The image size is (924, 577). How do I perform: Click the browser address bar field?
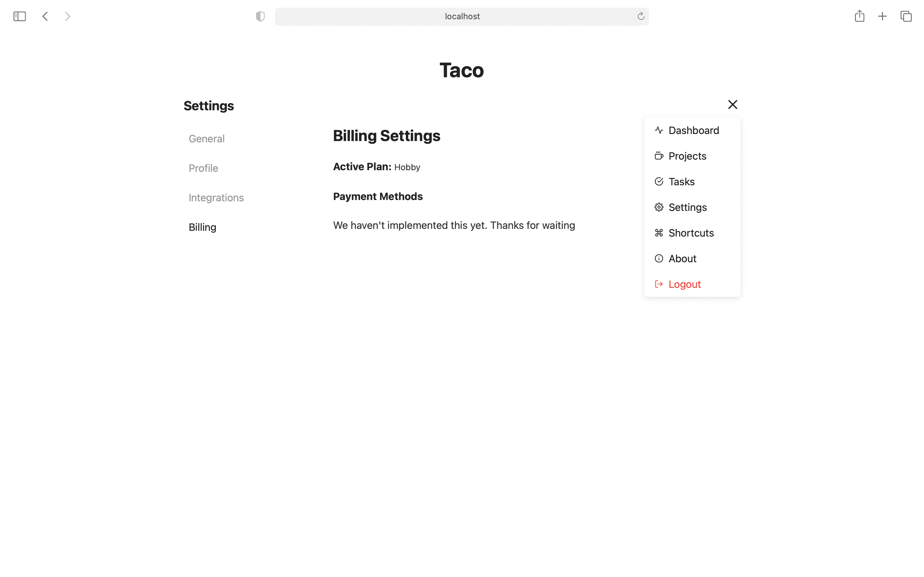462,16
